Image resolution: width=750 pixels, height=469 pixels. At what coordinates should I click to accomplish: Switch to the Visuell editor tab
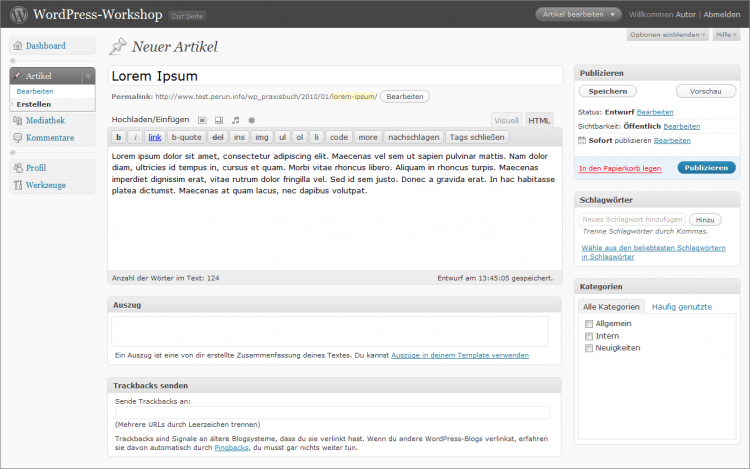pyautogui.click(x=507, y=120)
